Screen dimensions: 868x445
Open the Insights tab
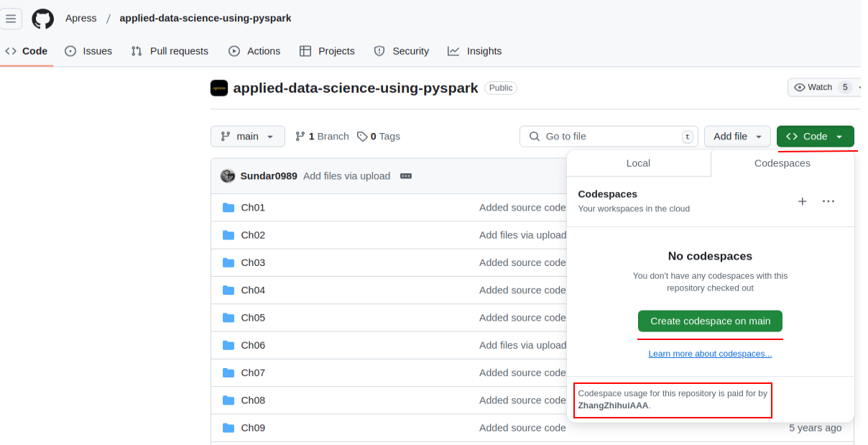point(475,51)
